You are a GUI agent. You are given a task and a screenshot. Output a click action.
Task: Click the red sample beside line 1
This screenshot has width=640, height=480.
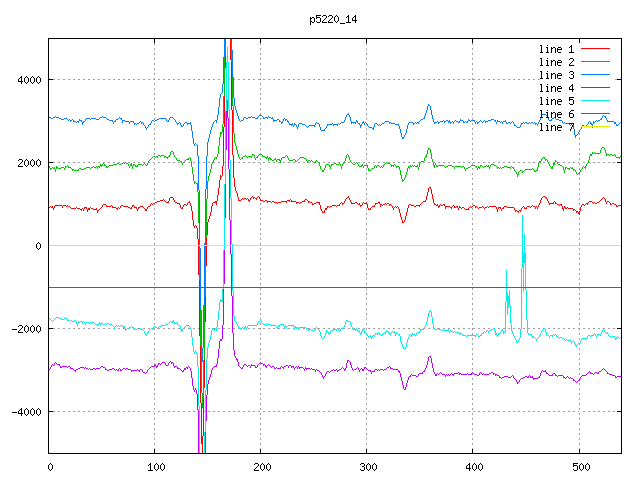(595, 49)
